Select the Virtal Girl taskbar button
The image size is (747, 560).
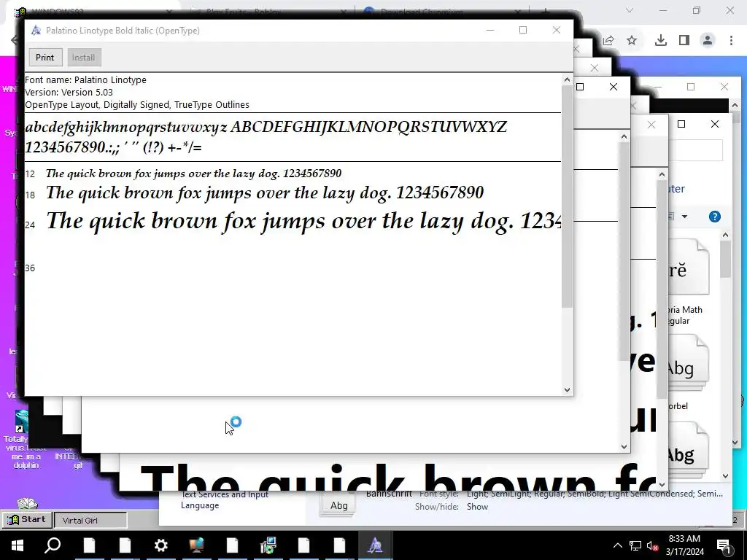[90, 520]
